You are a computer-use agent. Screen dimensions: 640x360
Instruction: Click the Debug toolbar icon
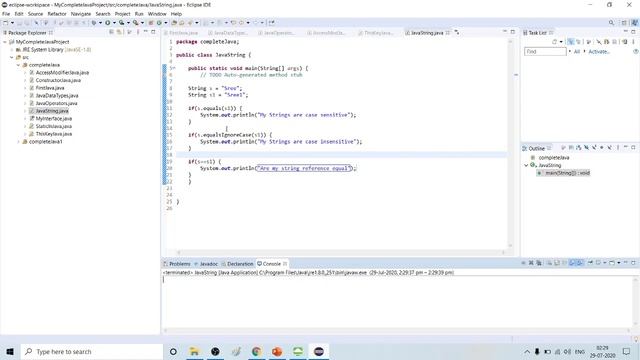click(94, 23)
